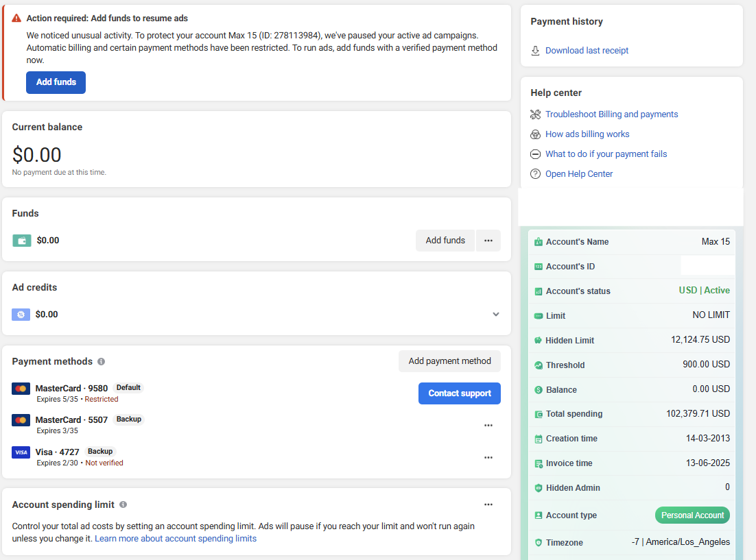Screen dimensions: 756x560
Task: Click the Invoice time row icon
Action: (x=539, y=463)
